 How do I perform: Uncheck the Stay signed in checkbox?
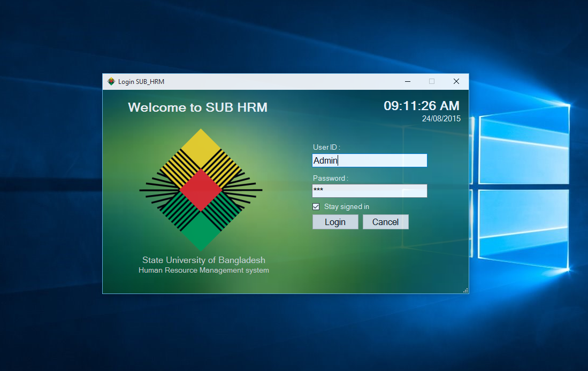[316, 206]
